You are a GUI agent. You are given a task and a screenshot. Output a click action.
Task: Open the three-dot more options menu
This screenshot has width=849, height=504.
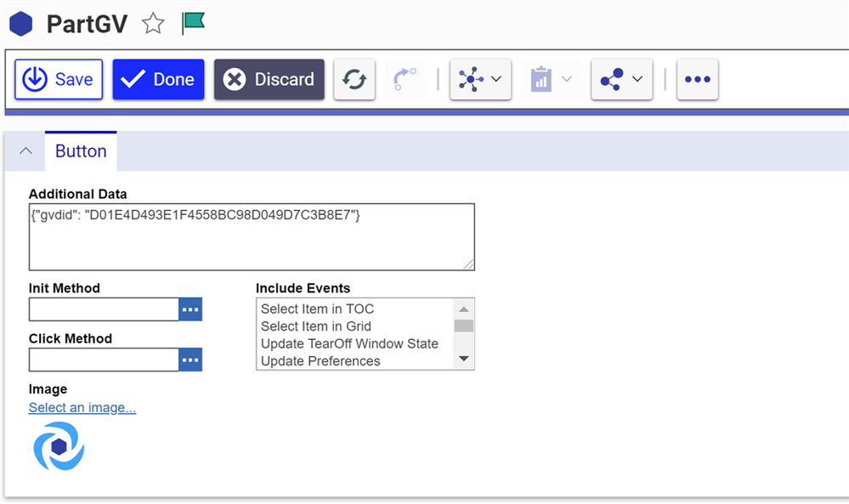coord(697,80)
